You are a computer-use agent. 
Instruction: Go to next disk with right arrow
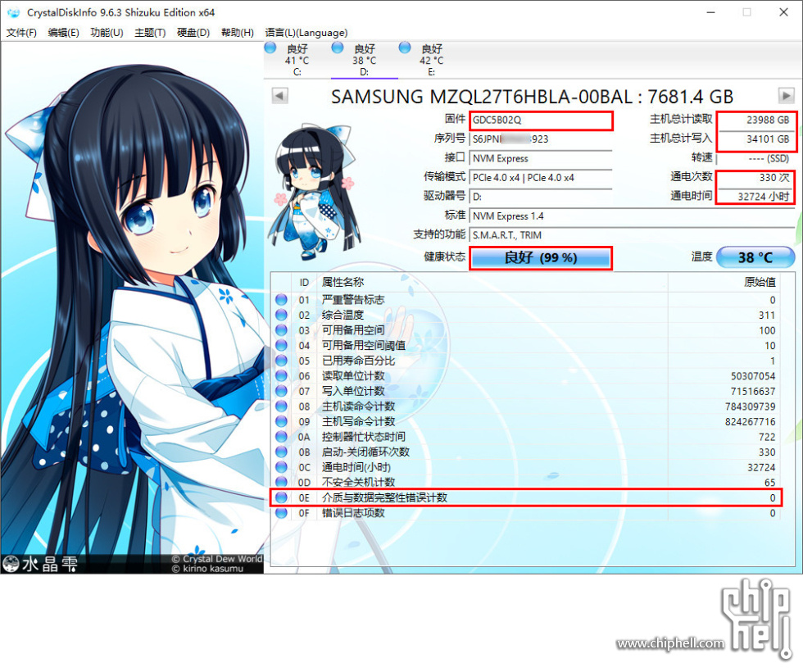pos(786,96)
